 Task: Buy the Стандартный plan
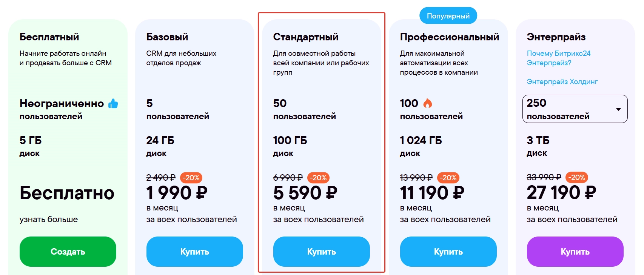point(322,252)
